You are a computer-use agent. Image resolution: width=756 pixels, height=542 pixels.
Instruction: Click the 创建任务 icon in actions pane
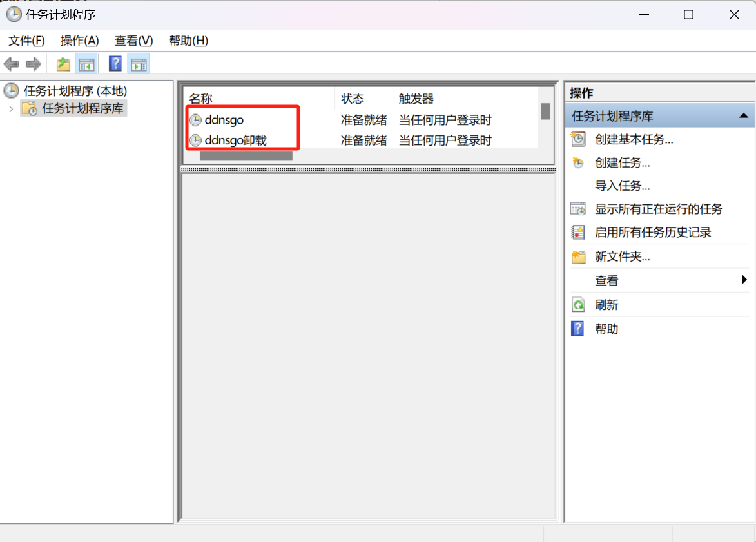[x=578, y=162]
